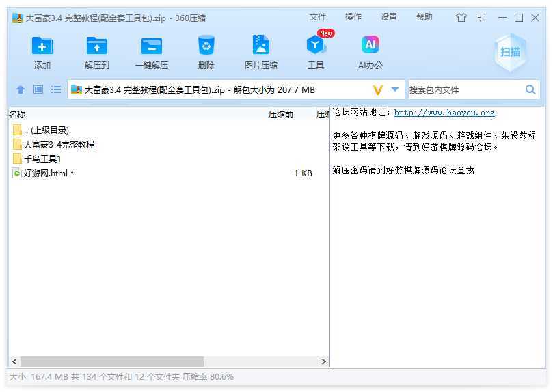Close the 360压缩 window
Image resolution: width=553 pixels, height=392 pixels.
tap(535, 18)
